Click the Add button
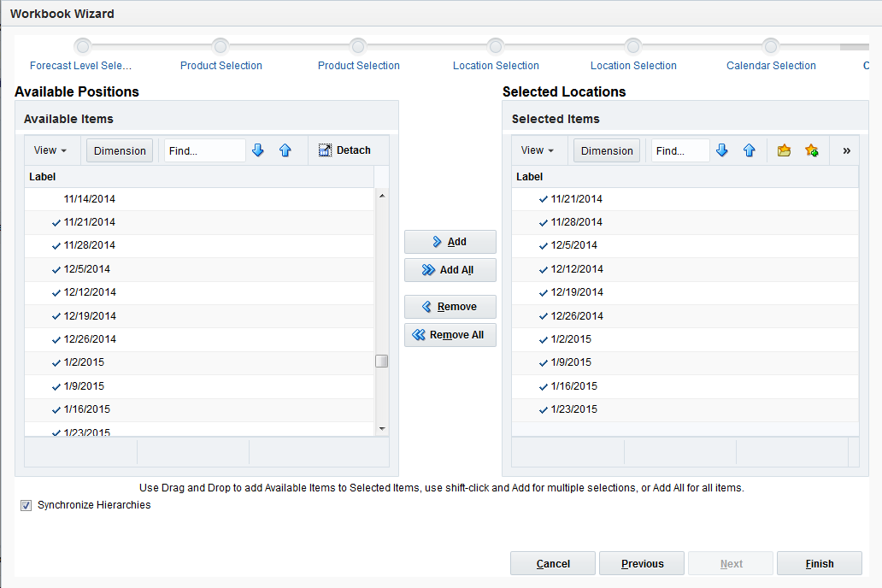Viewport: 882px width, 588px height. pyautogui.click(x=450, y=242)
